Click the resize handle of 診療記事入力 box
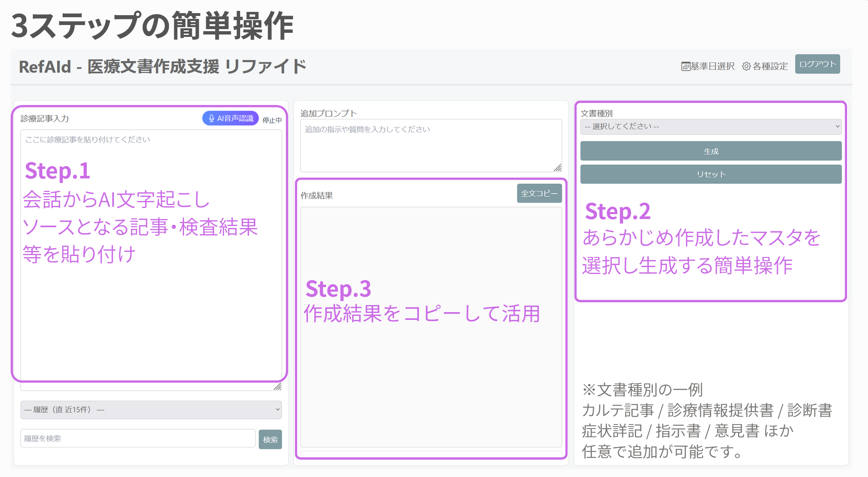 [278, 386]
